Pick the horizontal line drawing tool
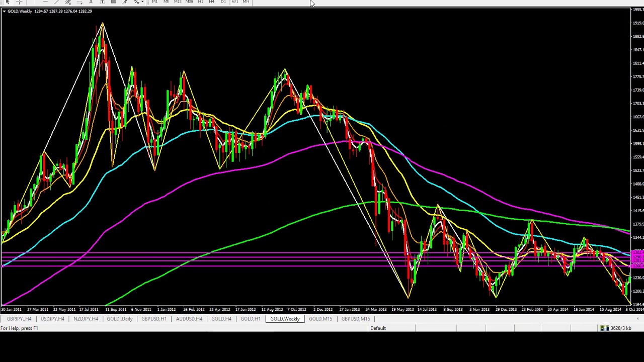The height and width of the screenshot is (362, 644). click(x=45, y=2)
